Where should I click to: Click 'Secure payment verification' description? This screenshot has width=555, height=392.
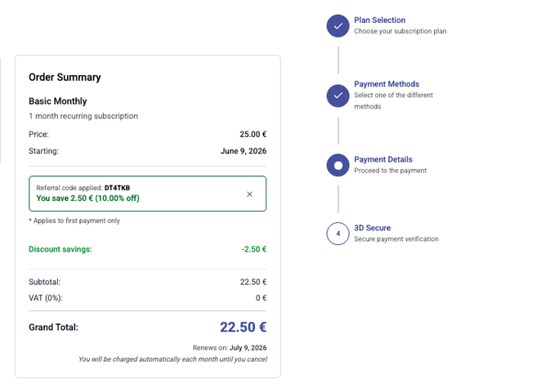click(396, 239)
